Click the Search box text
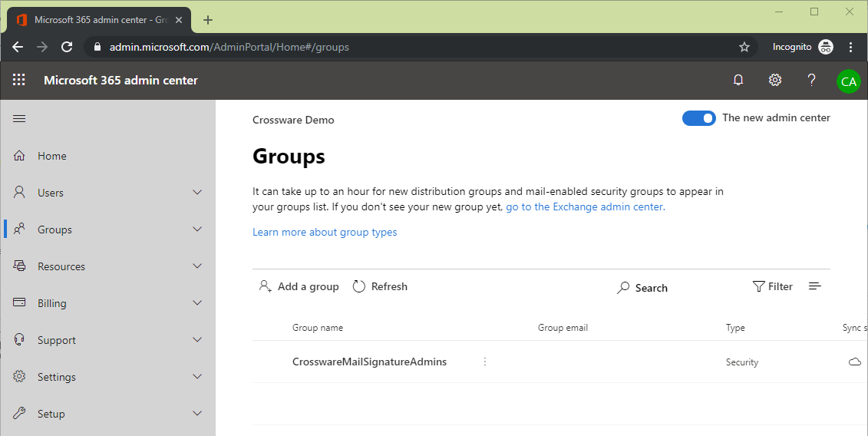The image size is (868, 436). (652, 288)
